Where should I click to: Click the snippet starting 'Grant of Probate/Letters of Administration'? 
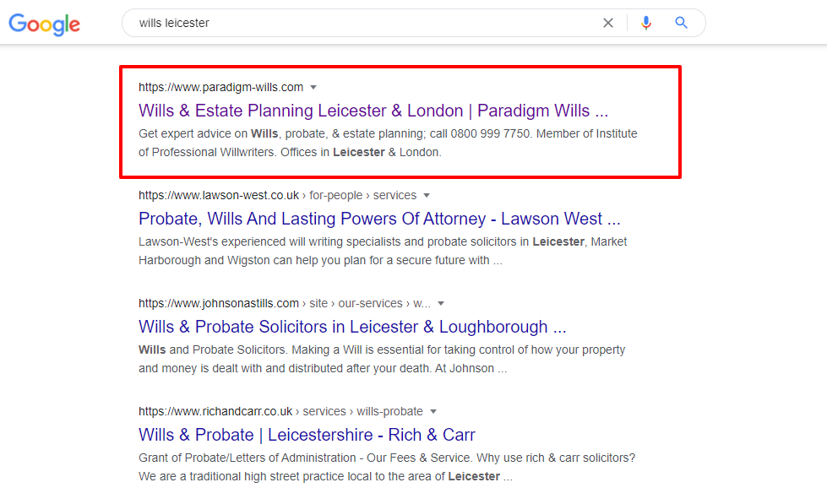[387, 467]
